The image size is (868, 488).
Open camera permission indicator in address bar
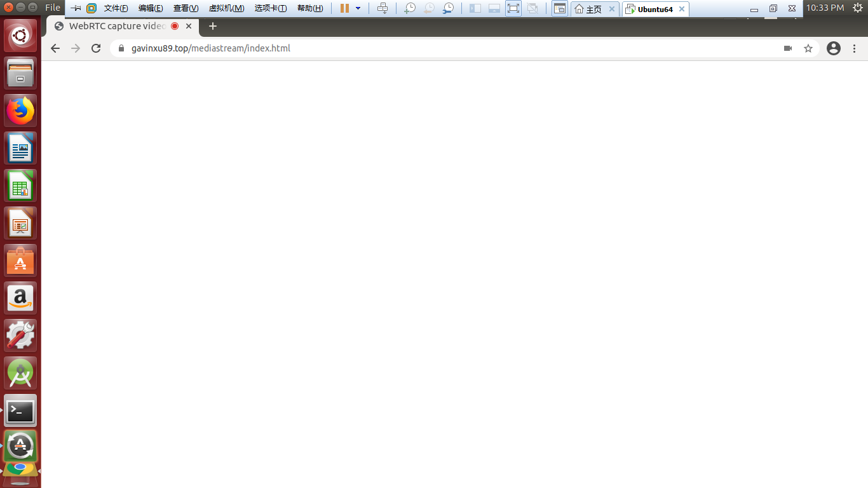(788, 48)
